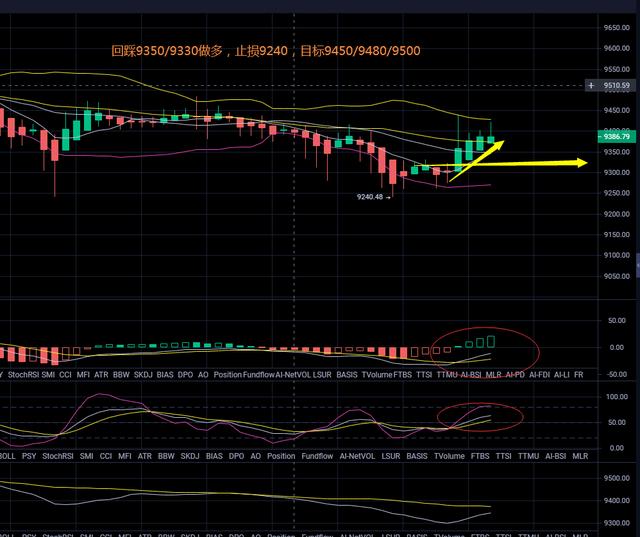Click the 9050.00 price axis label
Viewport: 640px width, 537px height.
click(617, 276)
